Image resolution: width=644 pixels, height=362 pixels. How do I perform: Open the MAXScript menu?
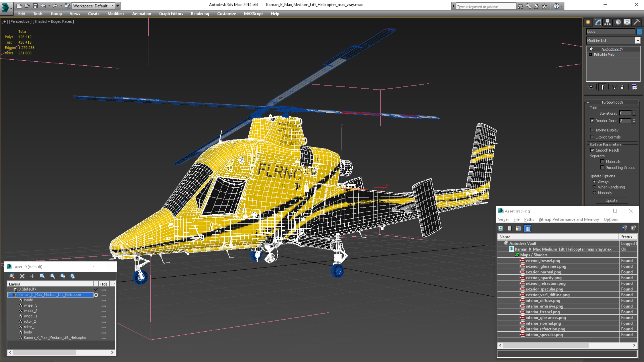[x=254, y=14]
